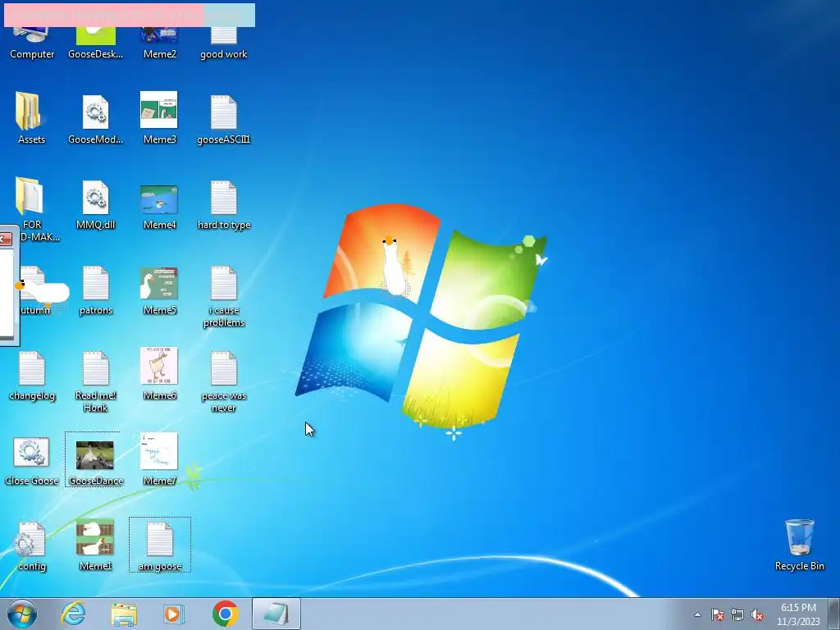Select the GooseDance video file
This screenshot has width=840, height=630.
pyautogui.click(x=95, y=459)
